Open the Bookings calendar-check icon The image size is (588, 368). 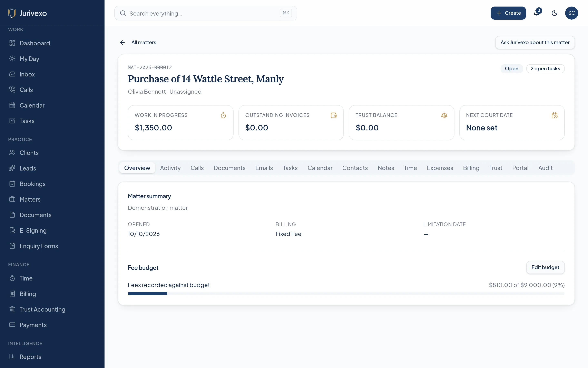(12, 184)
